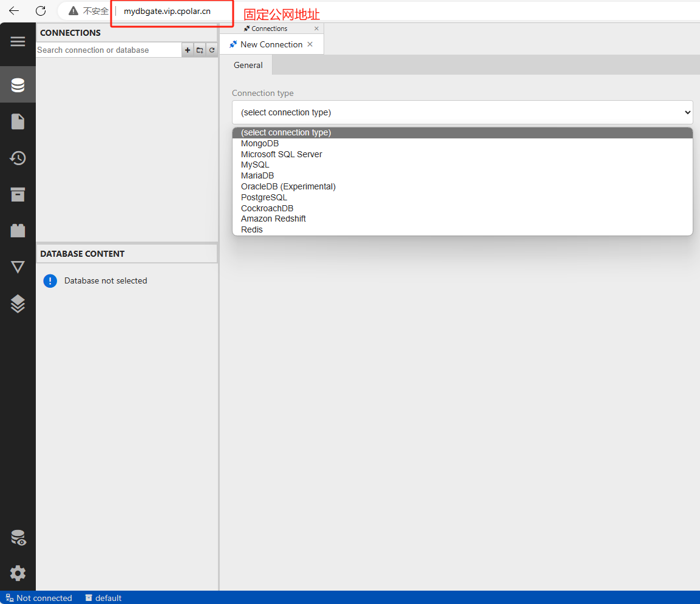The height and width of the screenshot is (604, 700).
Task: Click the not secure warning icon
Action: [73, 11]
